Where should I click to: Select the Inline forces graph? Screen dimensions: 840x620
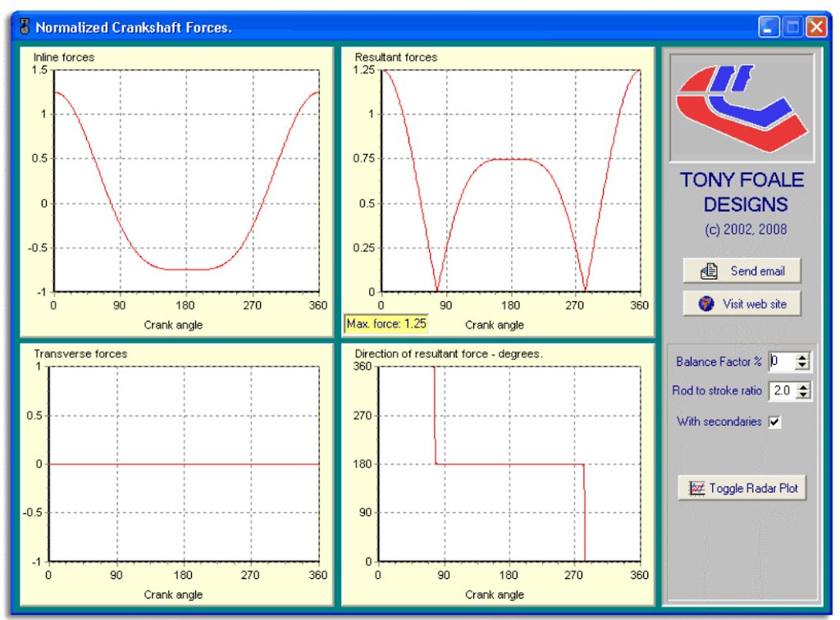click(186, 180)
